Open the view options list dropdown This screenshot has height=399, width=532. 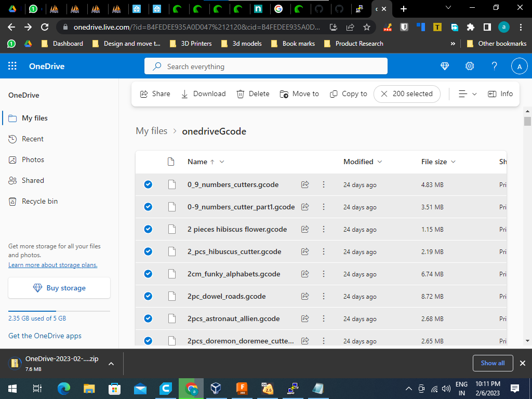pos(468,94)
